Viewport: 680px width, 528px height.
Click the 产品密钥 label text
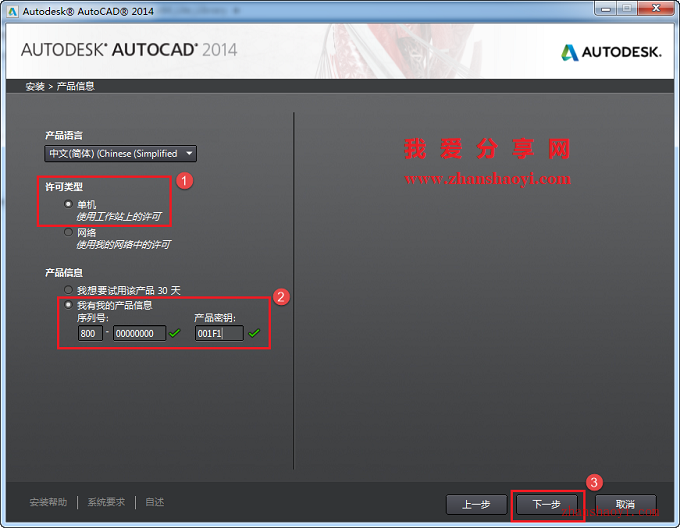(x=215, y=318)
